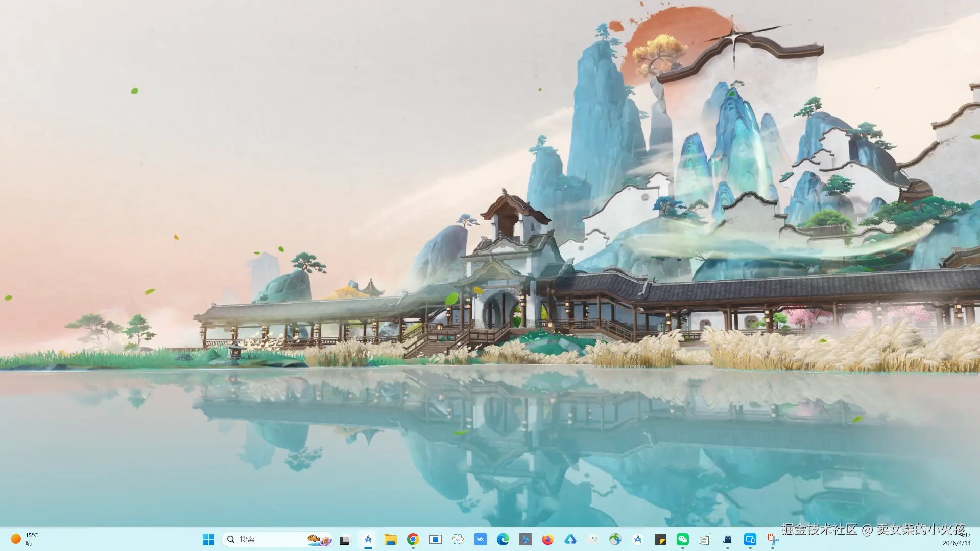Launch Firefox from the taskbar
Image resolution: width=980 pixels, height=551 pixels.
[x=548, y=539]
